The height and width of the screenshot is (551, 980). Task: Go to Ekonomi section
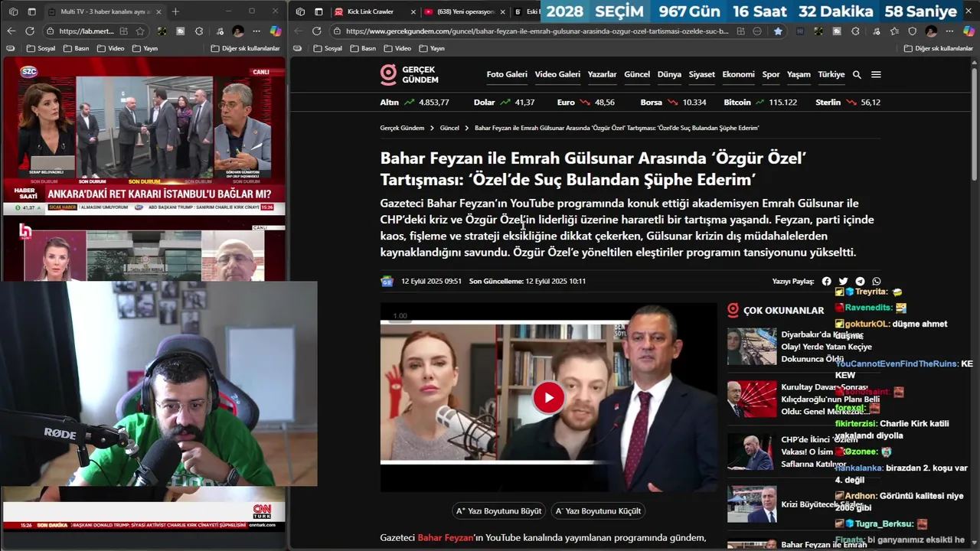point(738,75)
